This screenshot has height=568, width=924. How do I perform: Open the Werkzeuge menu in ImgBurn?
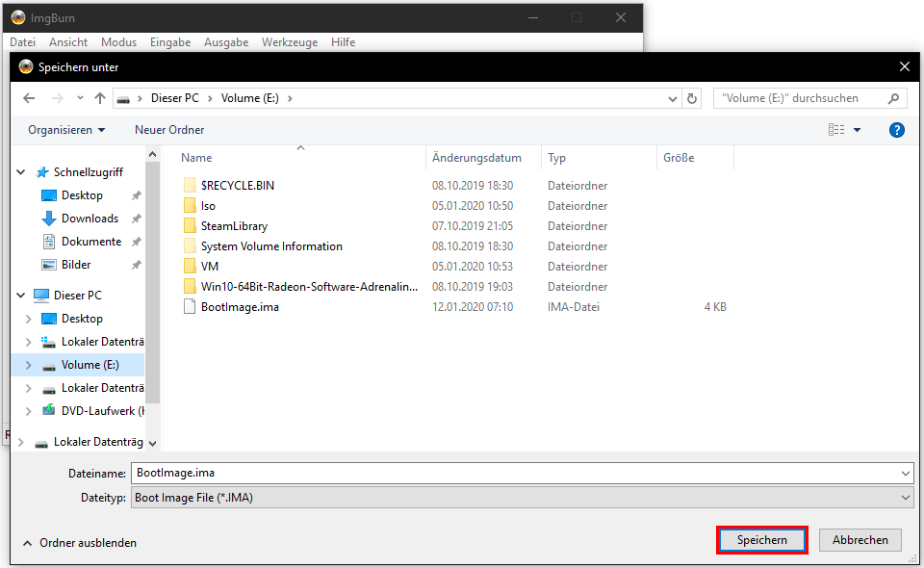(x=290, y=42)
